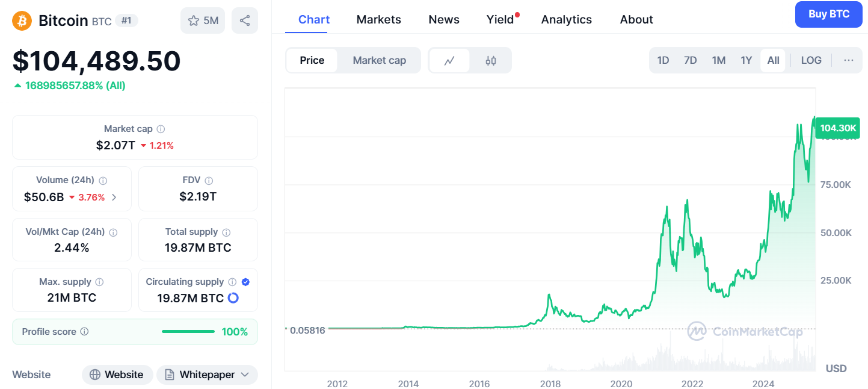This screenshot has height=389, width=868.
Task: Open the share options icon
Action: [245, 20]
